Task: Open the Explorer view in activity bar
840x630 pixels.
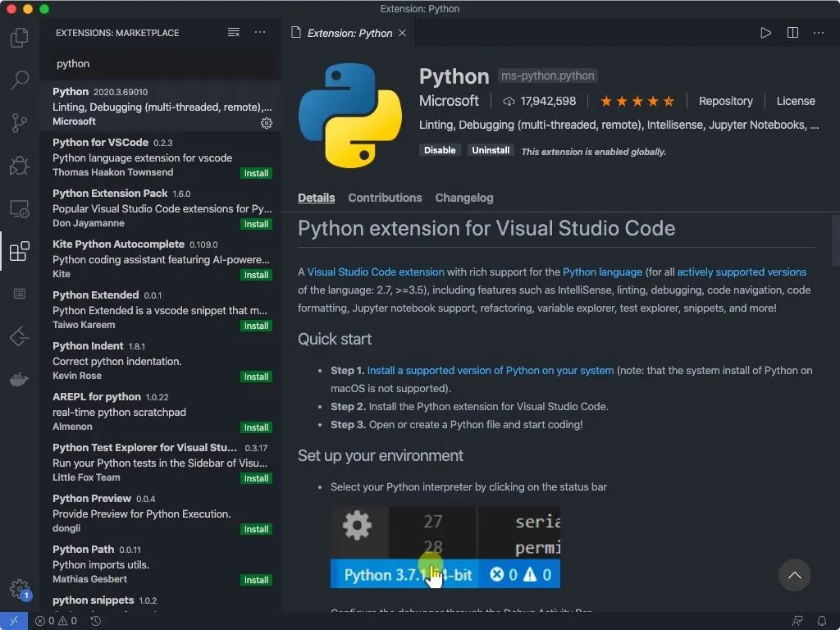Action: (x=19, y=38)
